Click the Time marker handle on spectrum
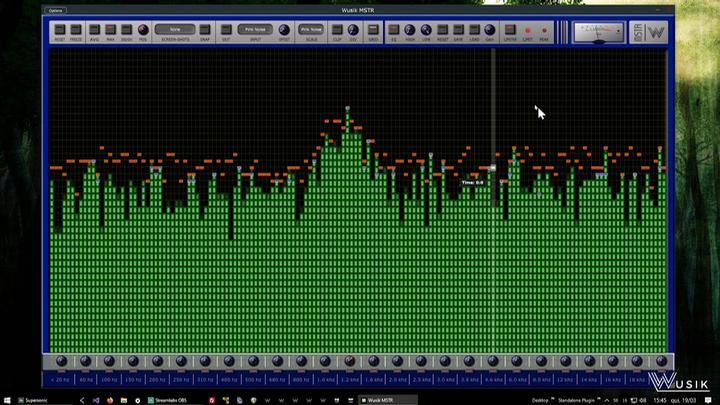The height and width of the screenshot is (405, 720). pos(493,168)
